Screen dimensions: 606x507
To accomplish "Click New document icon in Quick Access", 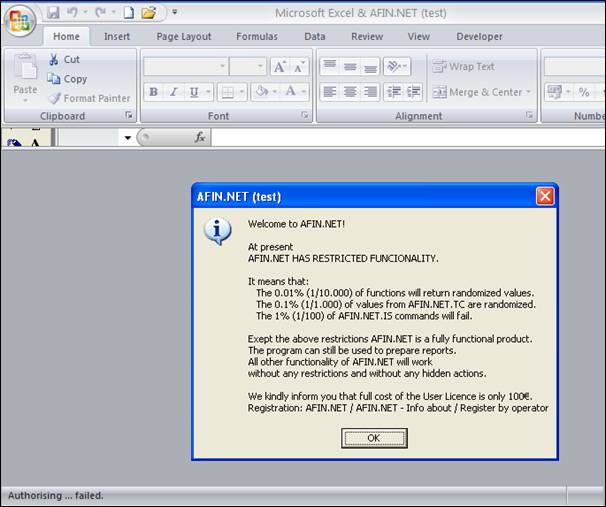I will [x=128, y=13].
